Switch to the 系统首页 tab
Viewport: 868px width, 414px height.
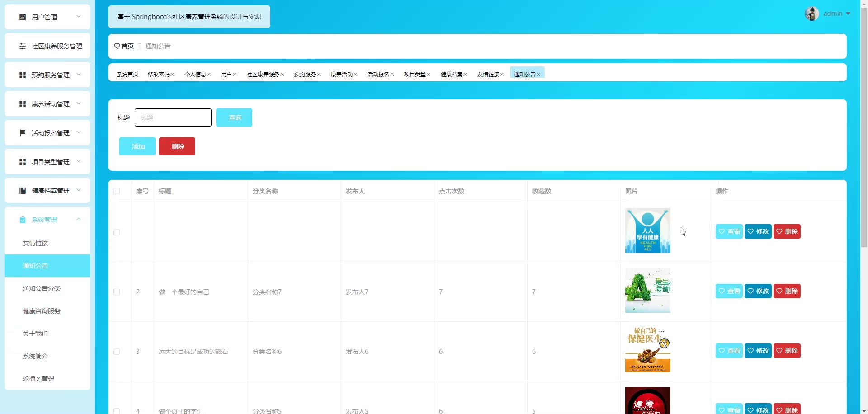point(127,75)
